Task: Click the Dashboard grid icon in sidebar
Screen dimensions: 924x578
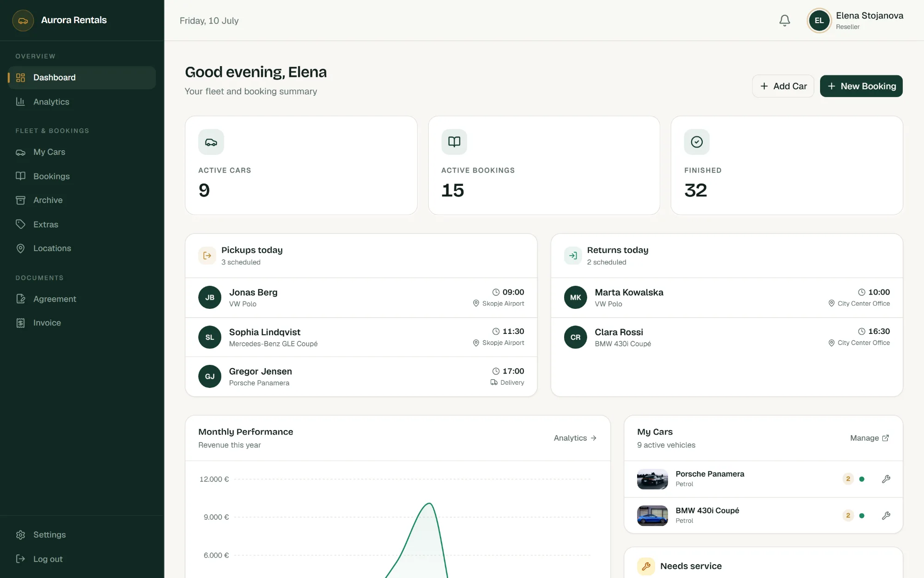Action: point(20,78)
